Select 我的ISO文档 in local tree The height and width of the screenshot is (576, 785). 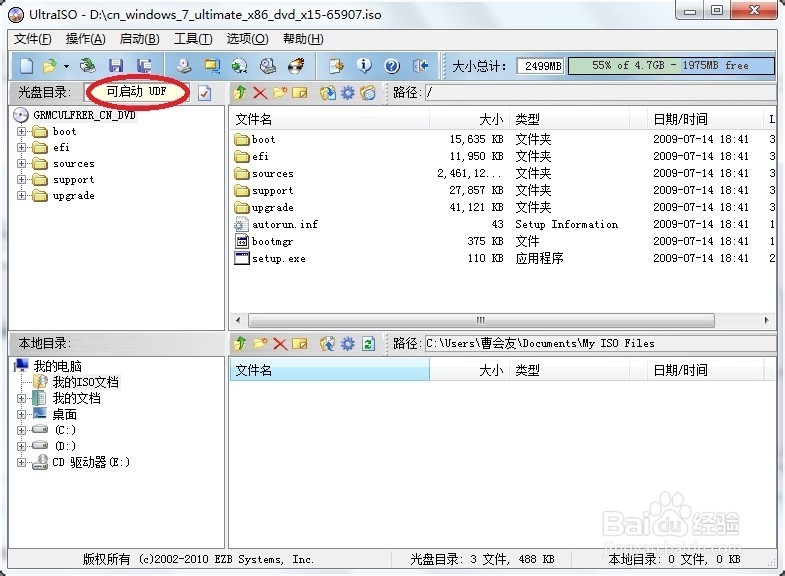tap(86, 382)
